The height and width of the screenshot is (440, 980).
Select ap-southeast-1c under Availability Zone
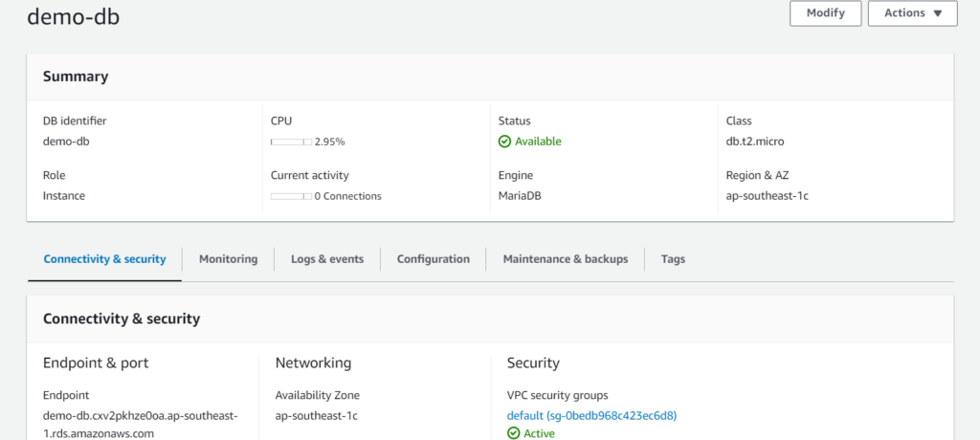(316, 416)
